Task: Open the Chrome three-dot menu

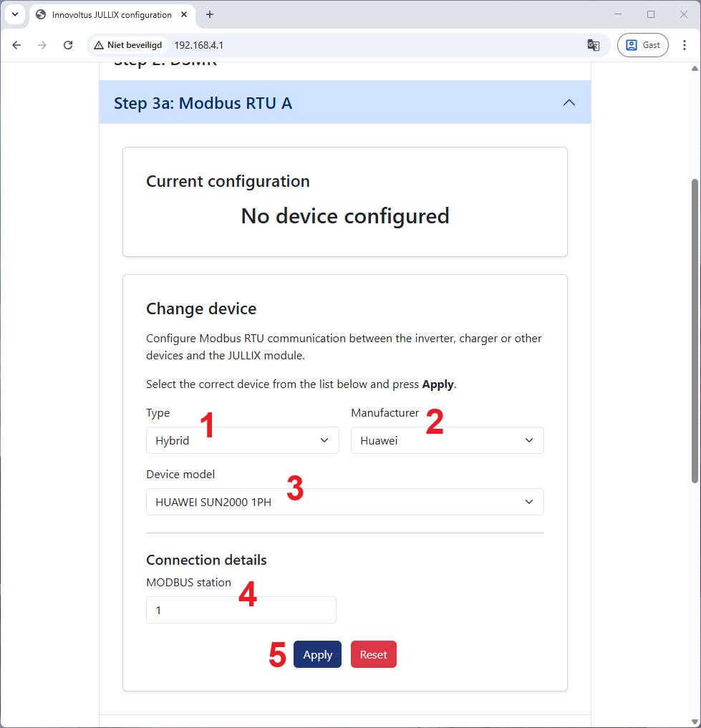Action: tap(685, 45)
